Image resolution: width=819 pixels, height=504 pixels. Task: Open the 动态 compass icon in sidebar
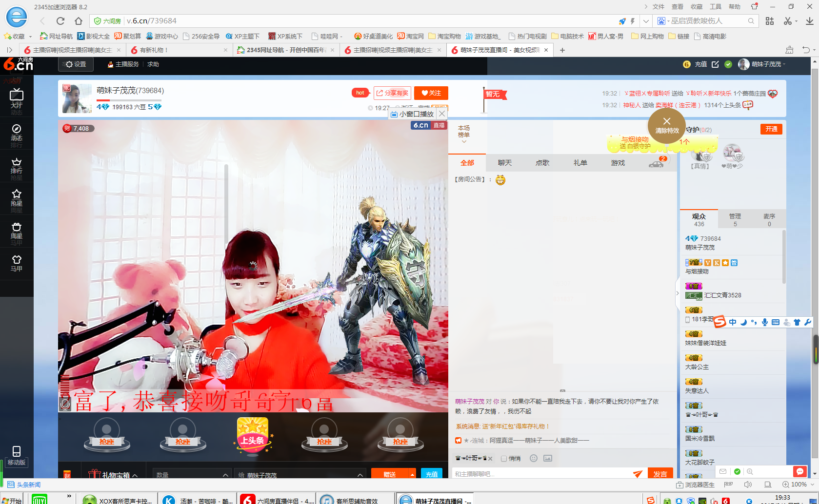[x=17, y=132]
